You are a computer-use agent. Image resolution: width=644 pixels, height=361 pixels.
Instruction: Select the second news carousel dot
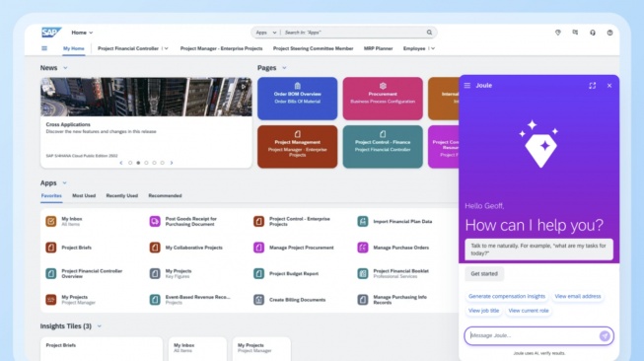[138, 163]
